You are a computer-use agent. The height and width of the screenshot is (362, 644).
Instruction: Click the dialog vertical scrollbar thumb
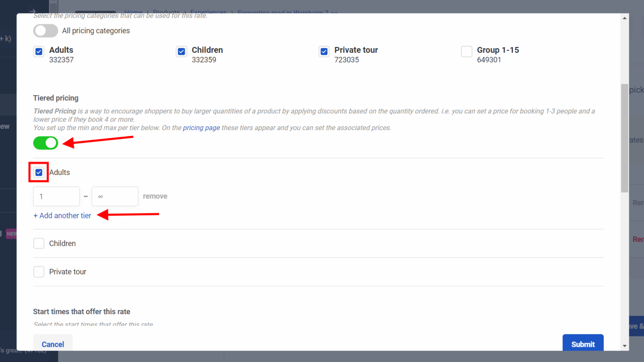(625, 138)
